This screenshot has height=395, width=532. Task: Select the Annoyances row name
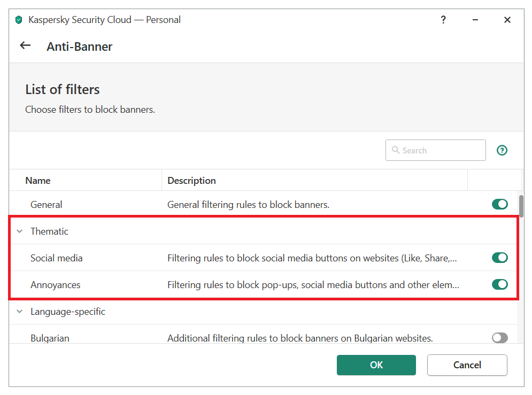click(x=55, y=285)
